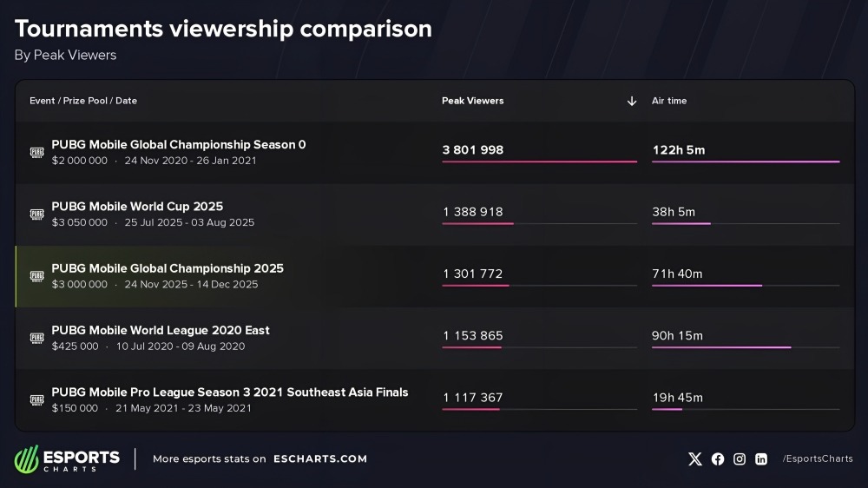Click the X (Twitter) social icon
This screenshot has width=868, height=488.
coord(695,459)
